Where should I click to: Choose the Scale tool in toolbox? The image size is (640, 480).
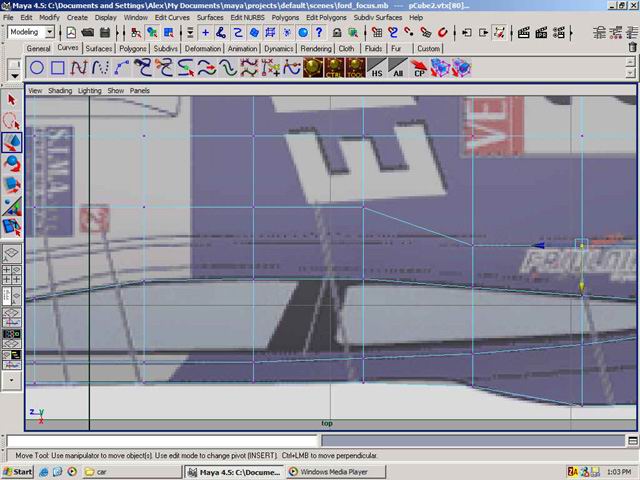12,184
